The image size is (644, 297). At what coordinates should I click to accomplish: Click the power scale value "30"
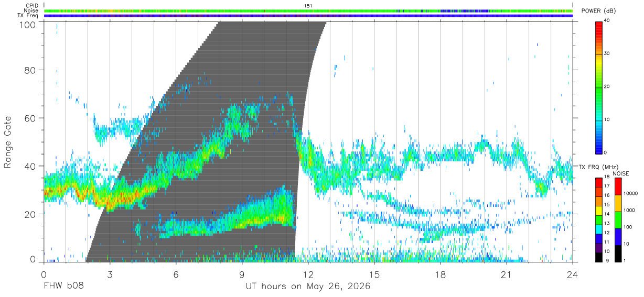(607, 54)
